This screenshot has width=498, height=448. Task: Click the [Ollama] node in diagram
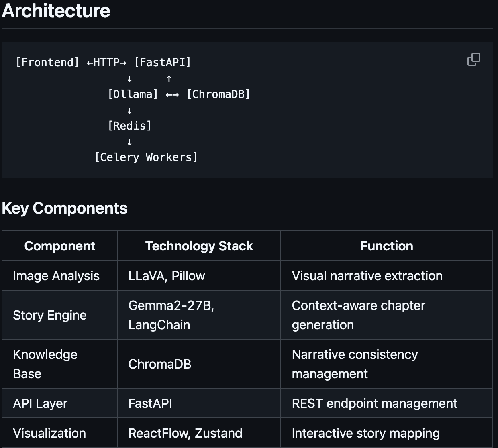tap(133, 94)
